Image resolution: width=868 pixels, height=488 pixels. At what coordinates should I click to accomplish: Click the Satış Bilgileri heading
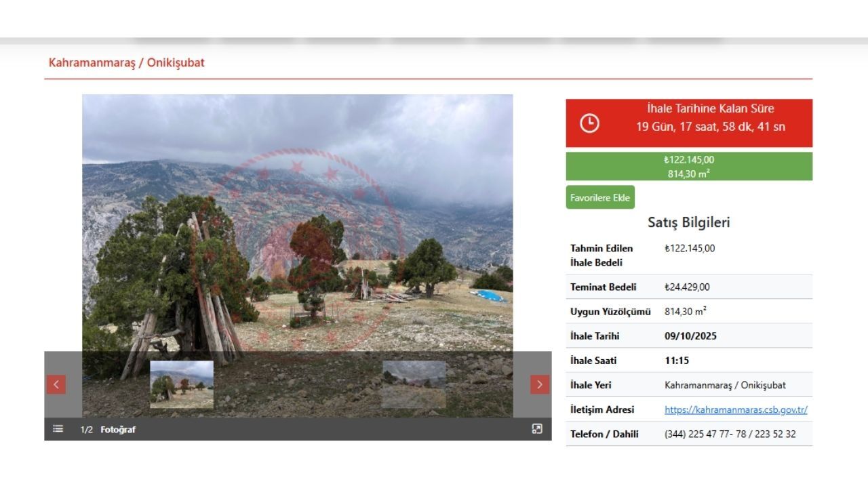(x=688, y=222)
